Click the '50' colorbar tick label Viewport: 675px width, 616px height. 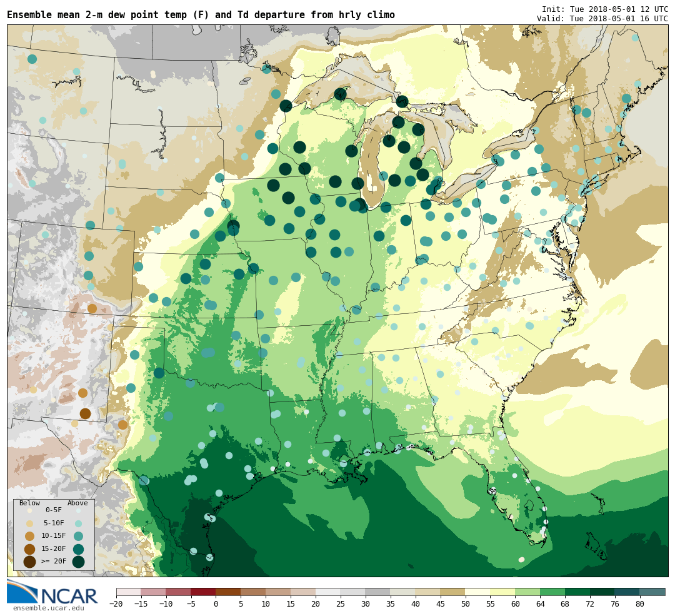click(466, 604)
